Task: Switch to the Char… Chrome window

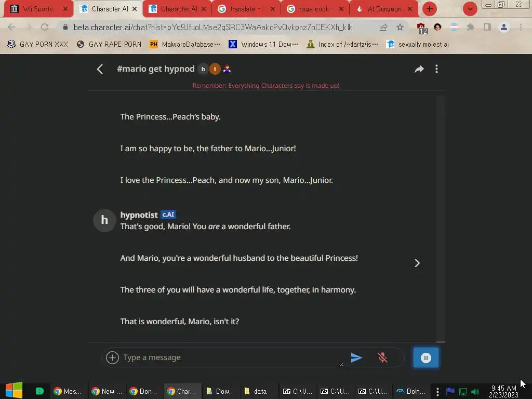Action: [x=182, y=391]
